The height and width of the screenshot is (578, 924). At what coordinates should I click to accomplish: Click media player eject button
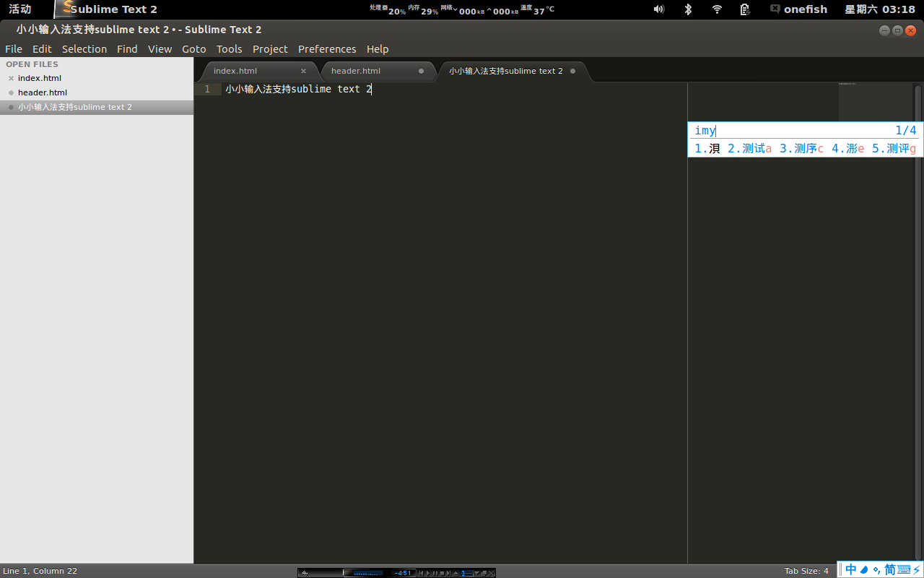click(x=456, y=573)
